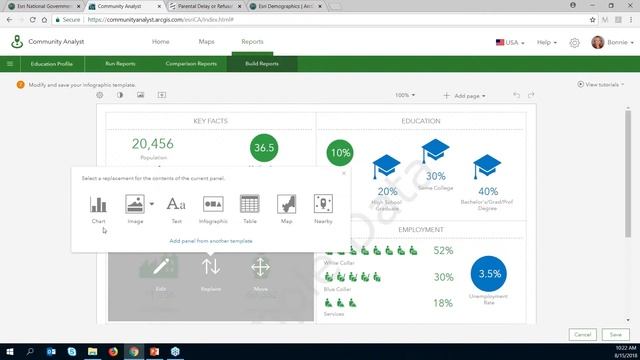Image resolution: width=640 pixels, height=360 pixels.
Task: Open Bonnie user account menu
Action: (x=613, y=42)
